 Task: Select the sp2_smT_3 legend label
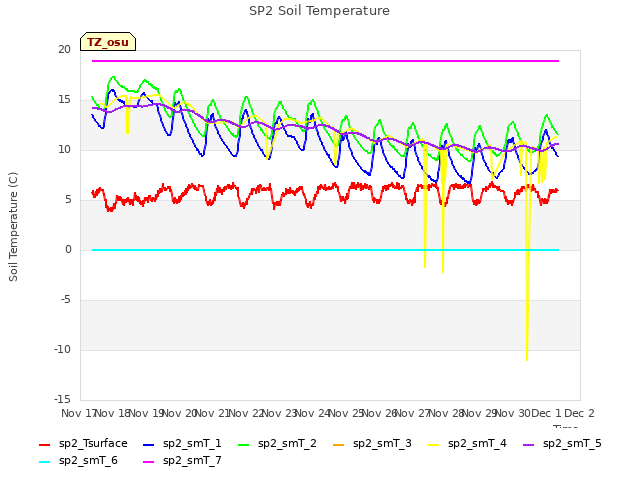(x=382, y=444)
